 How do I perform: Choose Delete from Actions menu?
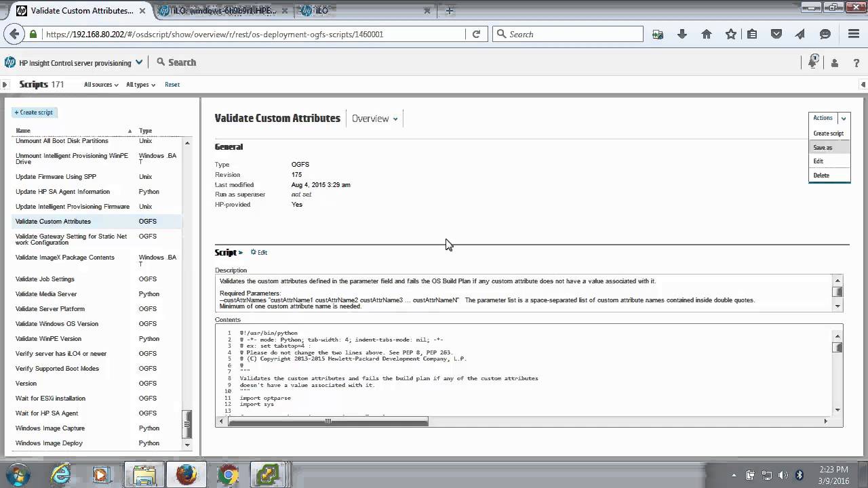829,175
